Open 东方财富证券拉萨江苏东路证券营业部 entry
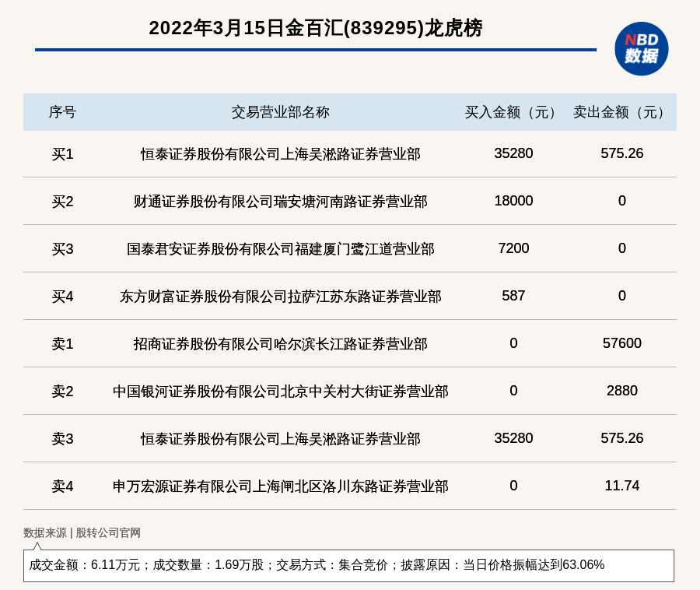Viewport: 700px width, 590px height. (x=280, y=297)
